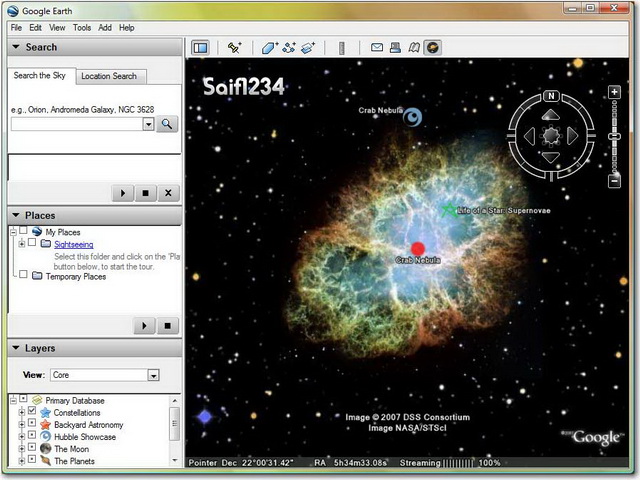Toggle the Primary Database checkbox
This screenshot has width=640, height=480.
pyautogui.click(x=23, y=398)
